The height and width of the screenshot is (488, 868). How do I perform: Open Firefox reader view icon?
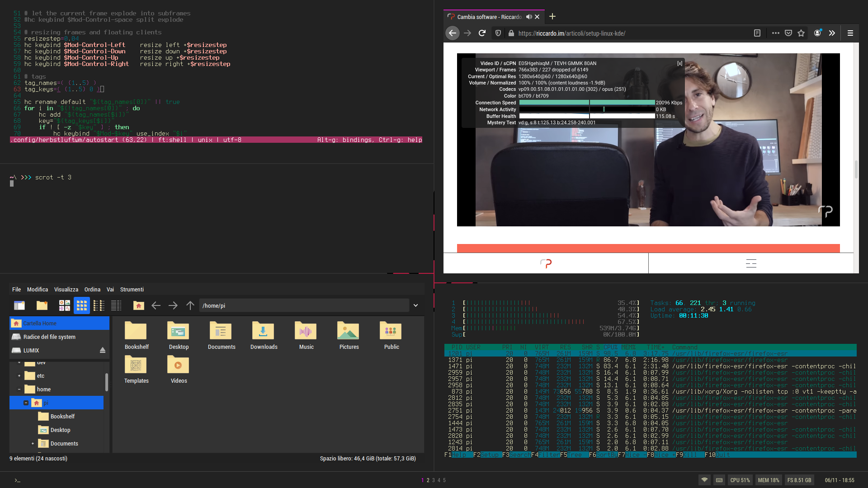point(757,33)
